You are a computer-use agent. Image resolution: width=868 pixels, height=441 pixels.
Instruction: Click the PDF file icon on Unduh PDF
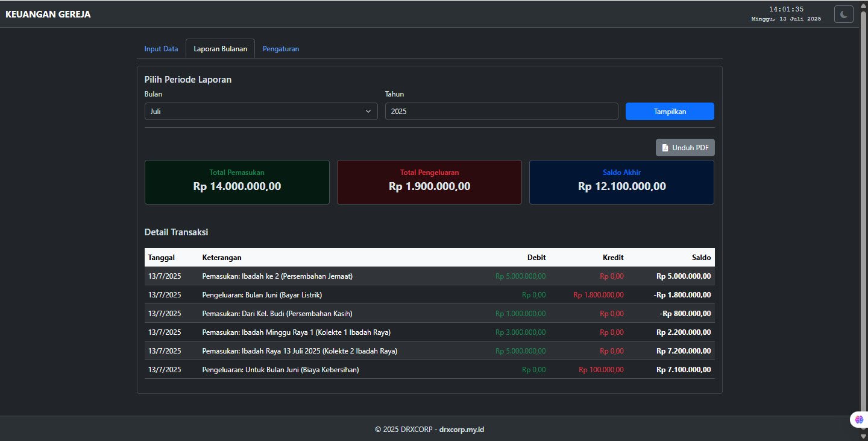point(665,148)
